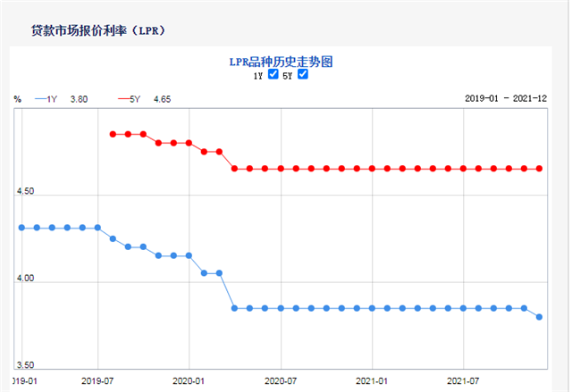Click the x-axis label 2021-01
This screenshot has width=572, height=392.
pos(372,381)
